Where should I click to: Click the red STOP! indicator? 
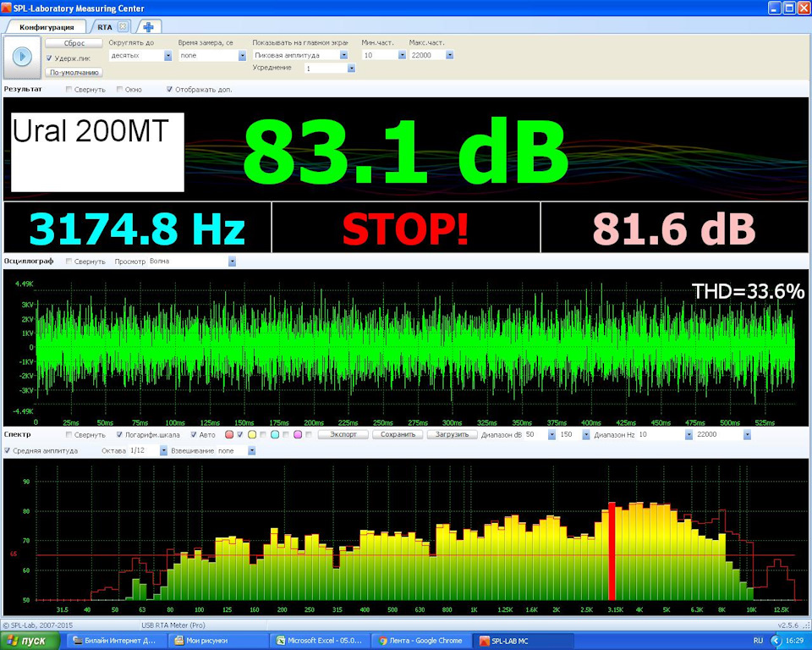(405, 229)
